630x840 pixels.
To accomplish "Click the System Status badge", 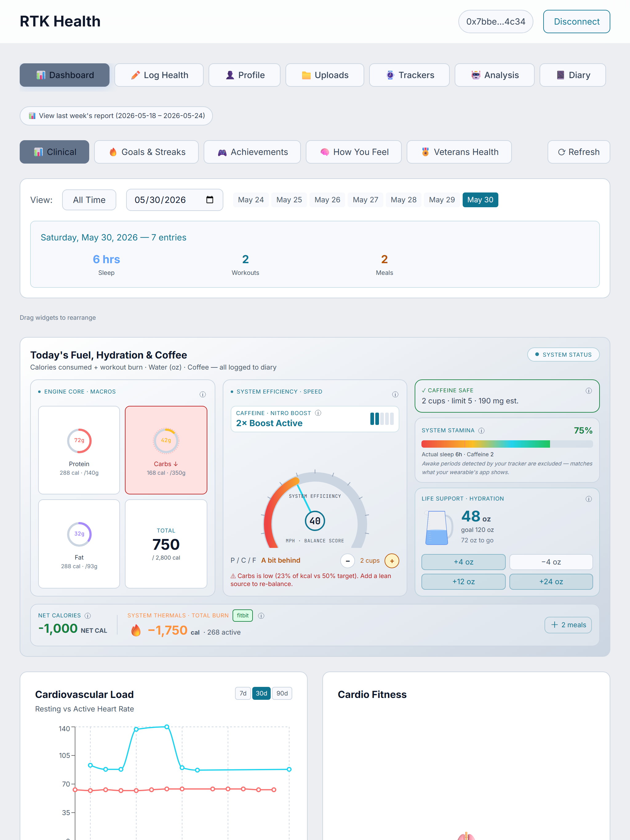I will pos(563,355).
